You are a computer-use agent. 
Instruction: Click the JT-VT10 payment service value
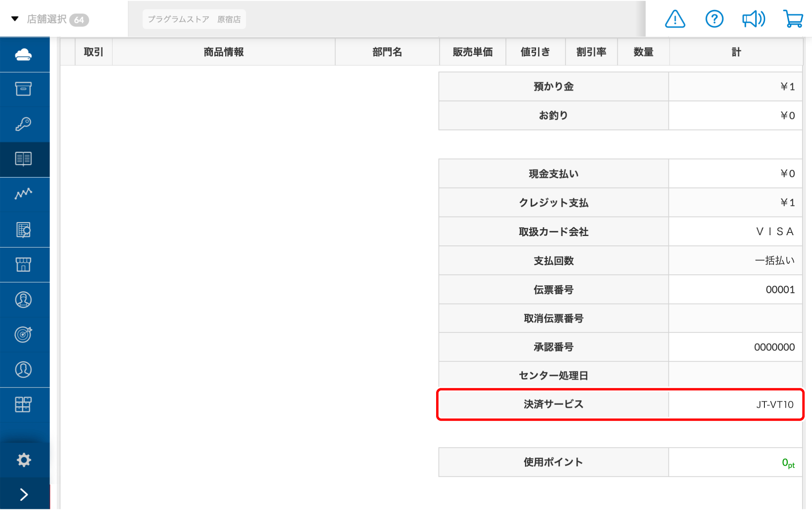click(x=775, y=405)
